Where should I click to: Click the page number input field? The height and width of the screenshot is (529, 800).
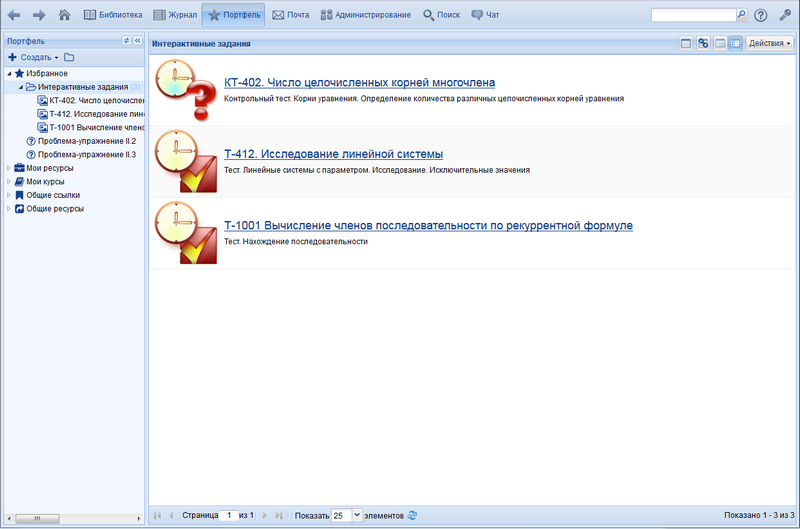(x=231, y=515)
